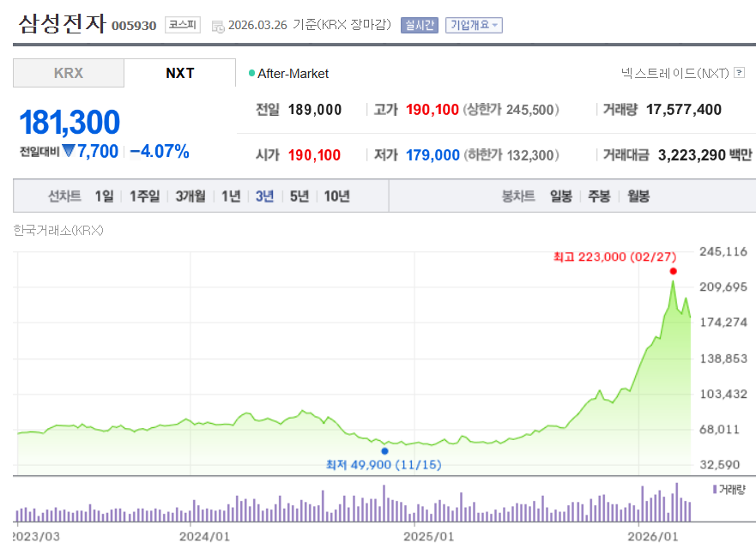Click the 코스피 market badge

183,25
